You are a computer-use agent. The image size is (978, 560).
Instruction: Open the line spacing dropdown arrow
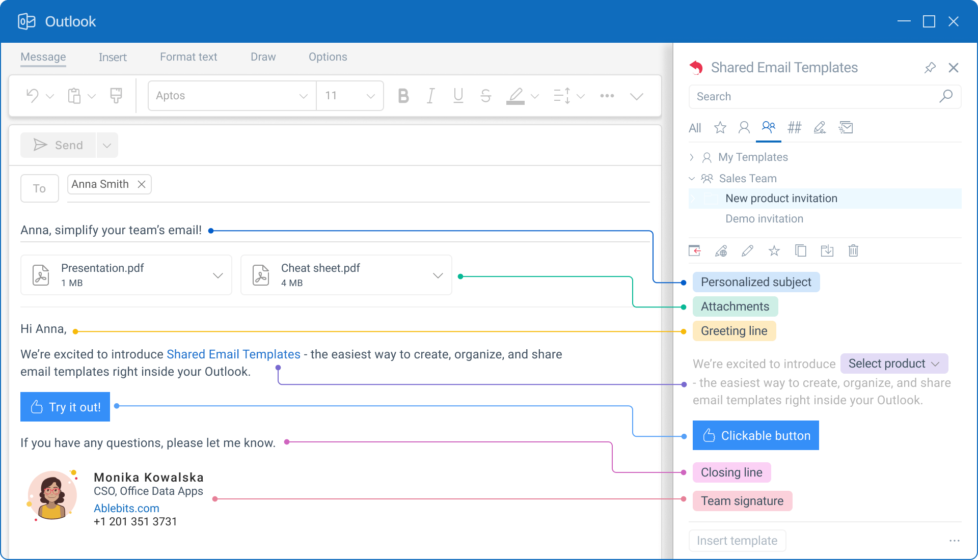pyautogui.click(x=581, y=96)
